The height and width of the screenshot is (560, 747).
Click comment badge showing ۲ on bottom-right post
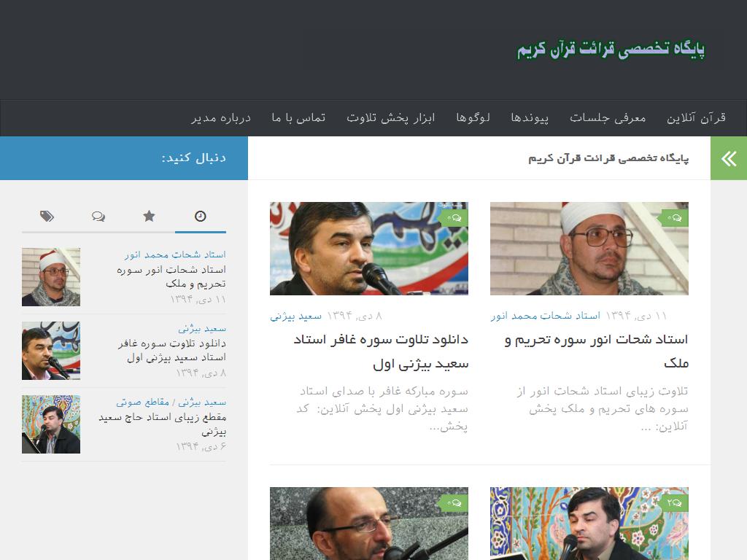(673, 503)
